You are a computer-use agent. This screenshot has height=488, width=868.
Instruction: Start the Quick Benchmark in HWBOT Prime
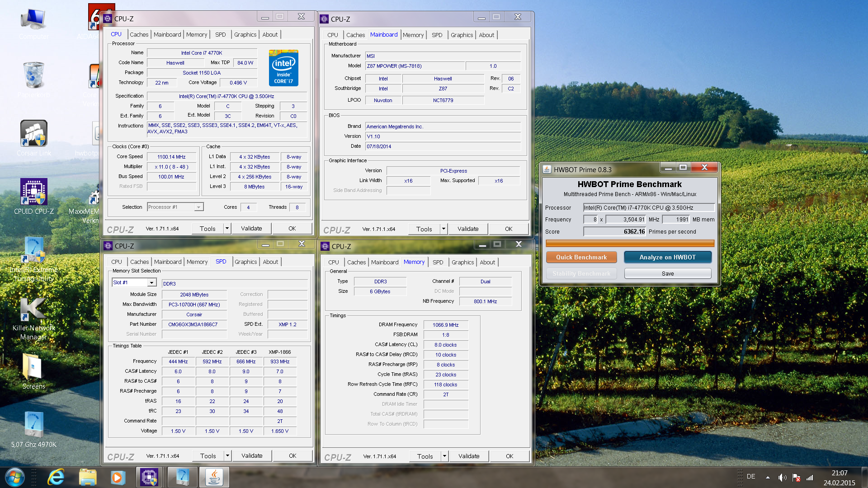tap(581, 257)
